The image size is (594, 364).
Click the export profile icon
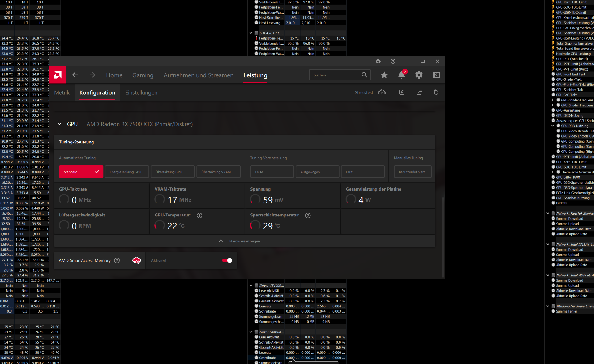pos(419,92)
